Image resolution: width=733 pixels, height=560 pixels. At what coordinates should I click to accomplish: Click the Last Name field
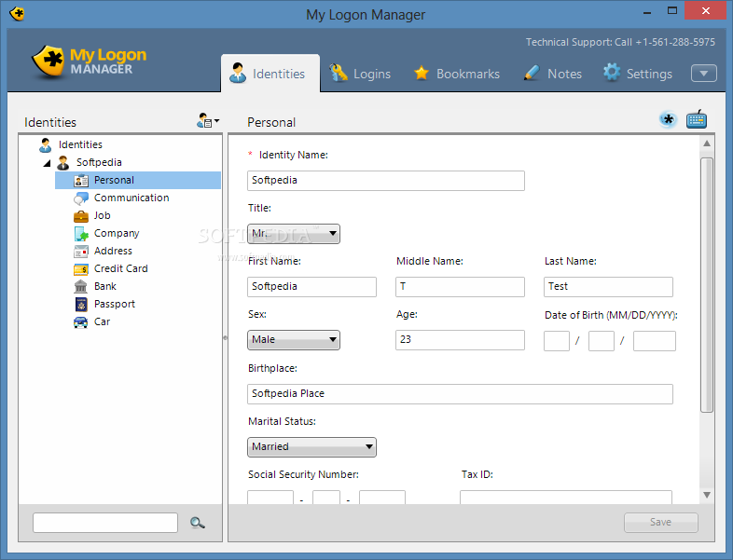tap(608, 287)
